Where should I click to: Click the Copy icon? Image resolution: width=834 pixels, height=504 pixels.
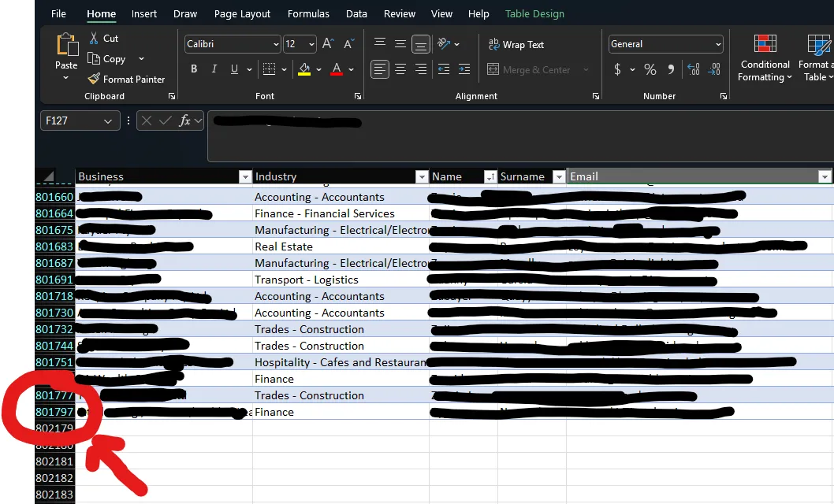pyautogui.click(x=94, y=58)
